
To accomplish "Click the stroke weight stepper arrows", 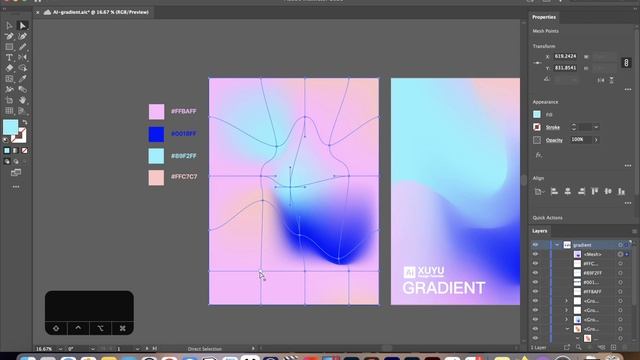I will coord(573,127).
